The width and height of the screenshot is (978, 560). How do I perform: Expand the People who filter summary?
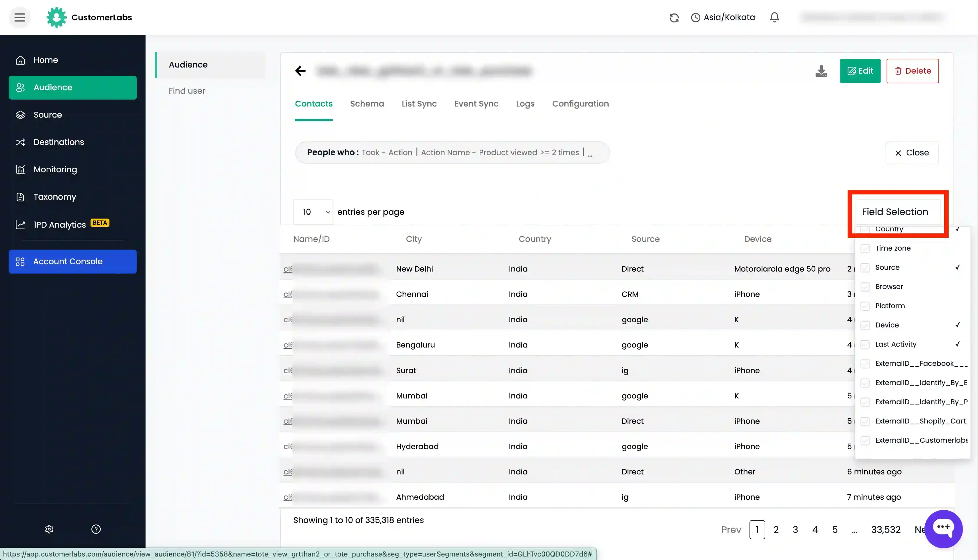[452, 153]
